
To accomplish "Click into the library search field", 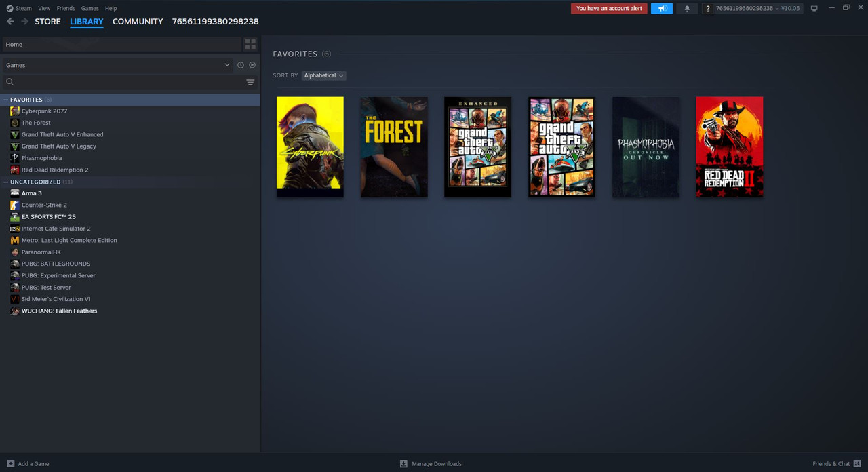I will coord(129,82).
